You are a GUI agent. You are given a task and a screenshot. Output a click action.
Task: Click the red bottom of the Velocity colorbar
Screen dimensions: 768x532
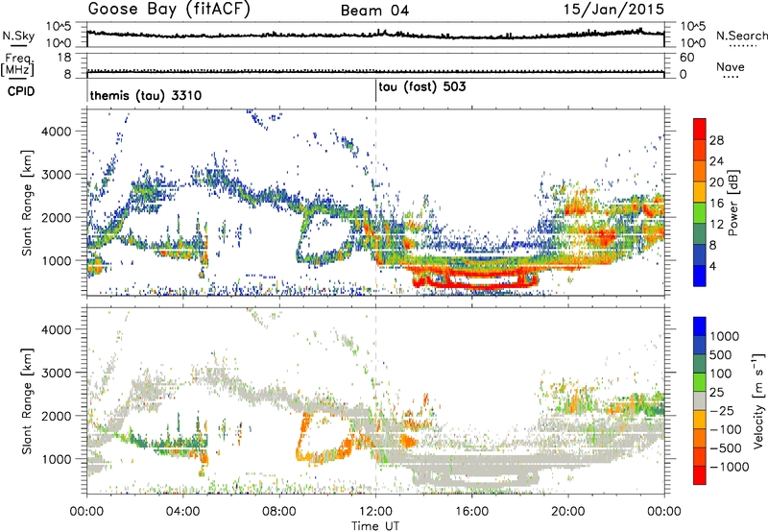point(700,475)
